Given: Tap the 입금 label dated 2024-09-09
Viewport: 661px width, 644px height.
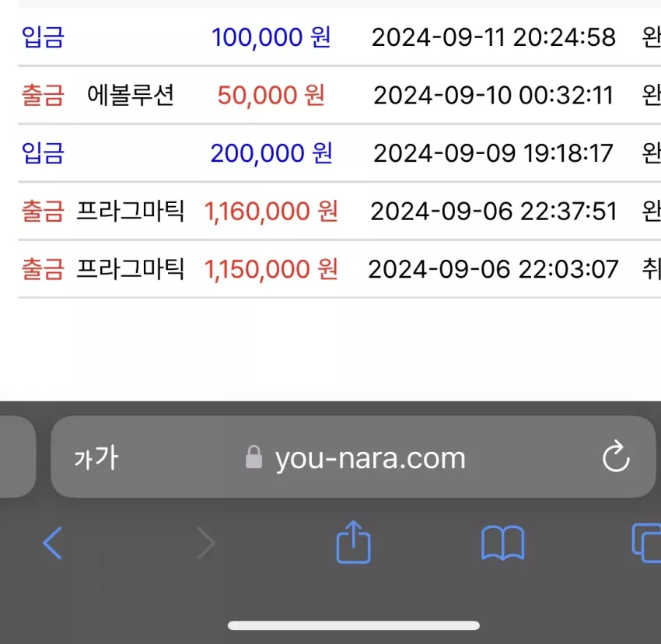Looking at the screenshot, I should click(x=43, y=152).
